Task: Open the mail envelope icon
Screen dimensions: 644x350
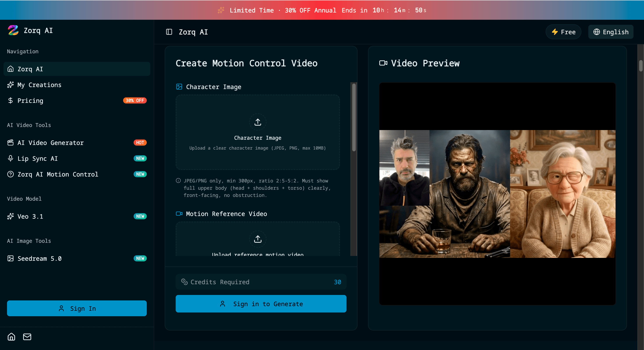Action: [27, 337]
